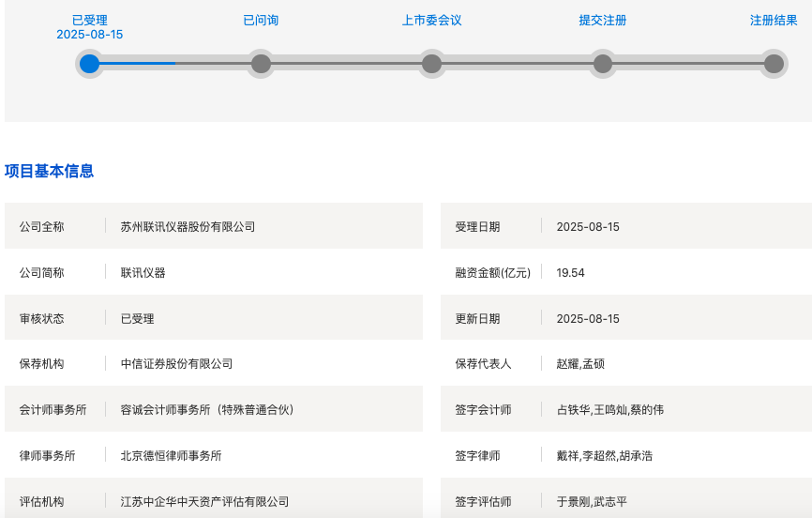Click the 上市委会议 progress node

tap(432, 64)
